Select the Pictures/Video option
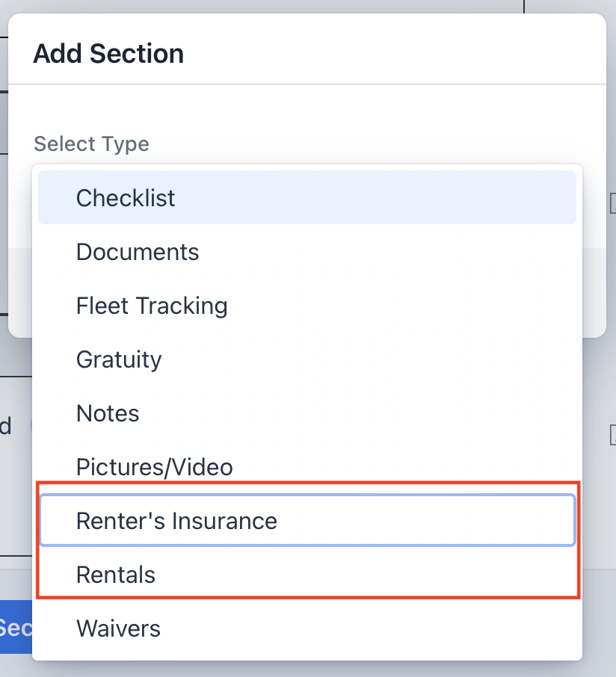 point(307,467)
